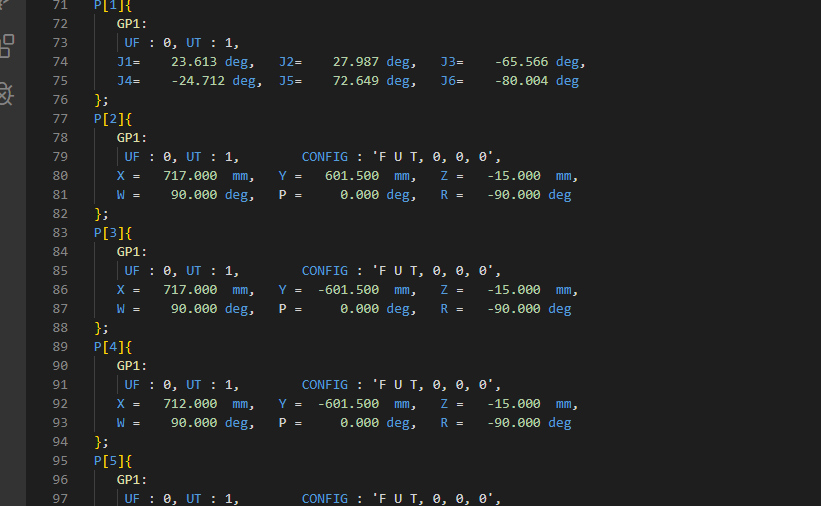Place cursor on P[4]{ declaration

coord(113,347)
